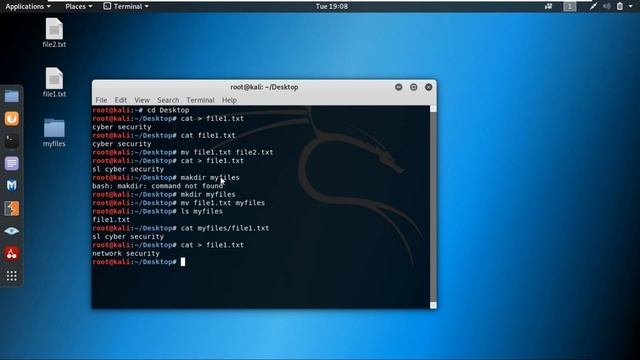Open the View menu in terminal
640x360 pixels.
[x=142, y=100]
